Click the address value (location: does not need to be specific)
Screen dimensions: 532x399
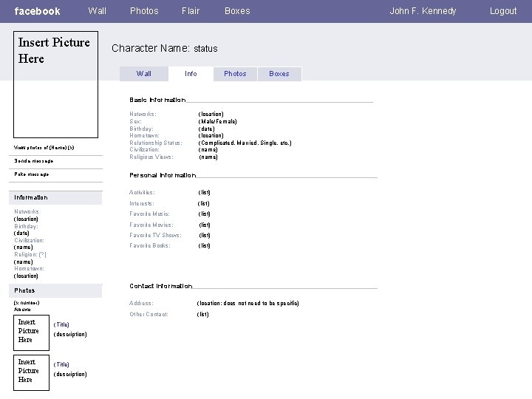(248, 303)
